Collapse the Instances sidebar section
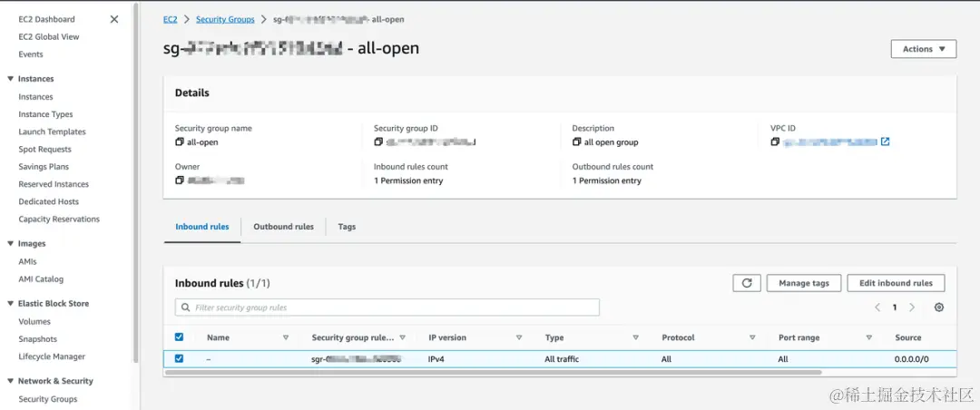This screenshot has height=410, width=980. tap(10, 79)
